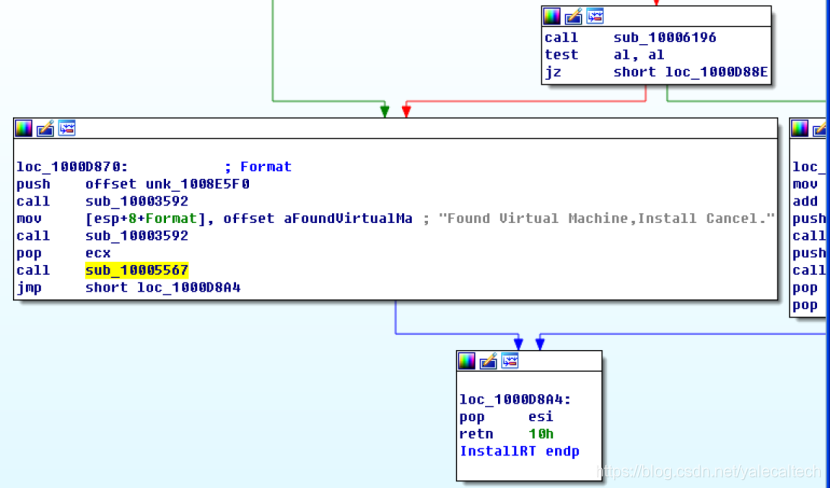The image size is (830, 490).
Task: Click loc_1000D870: label
Action: [72, 167]
